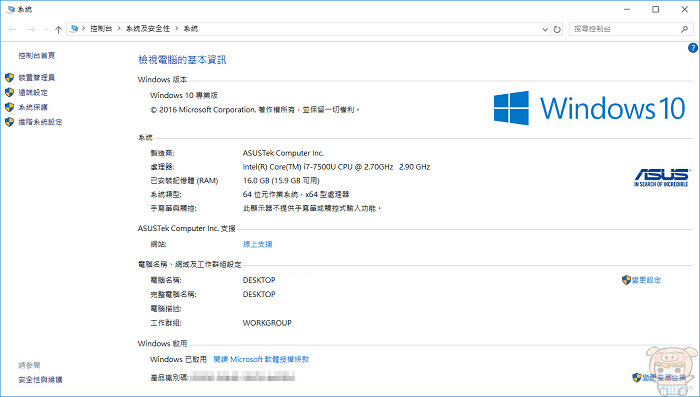700x397 pixels.
Task: Click 變更設定 link
Action: [646, 280]
